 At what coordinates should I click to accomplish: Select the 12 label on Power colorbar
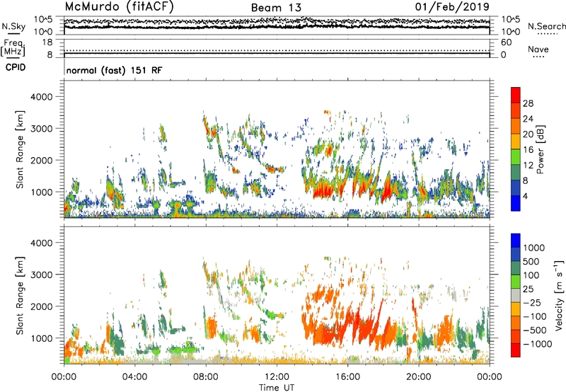(528, 166)
